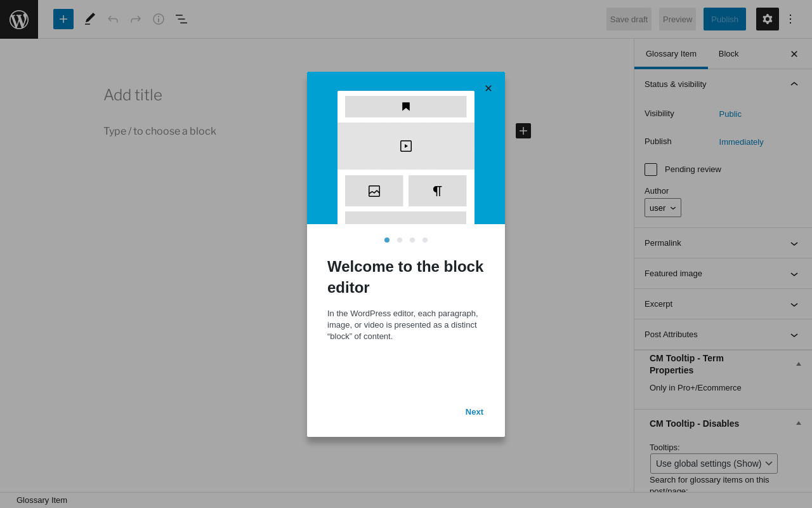812x508 pixels.
Task: Go to welcome guide page one dot
Action: pyautogui.click(x=387, y=240)
